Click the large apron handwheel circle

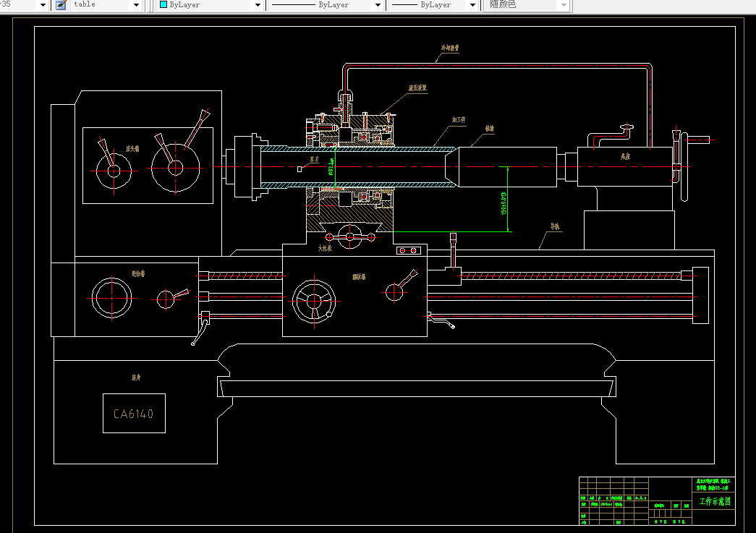[x=314, y=302]
